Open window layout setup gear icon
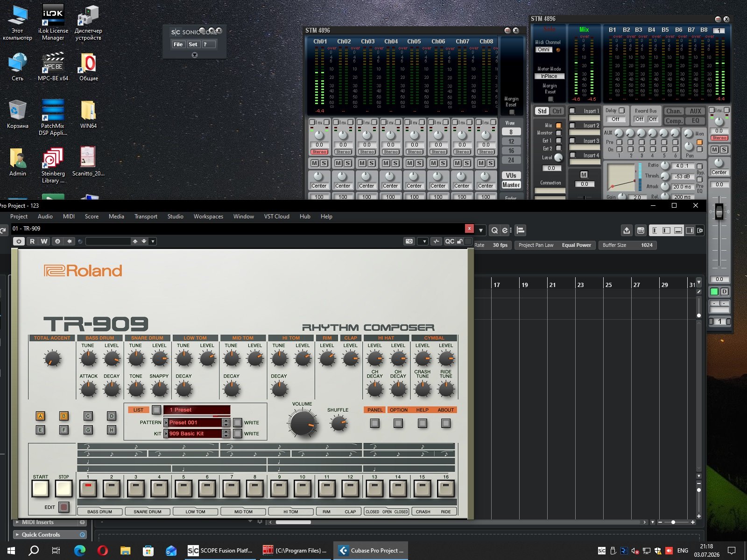 tap(700, 230)
